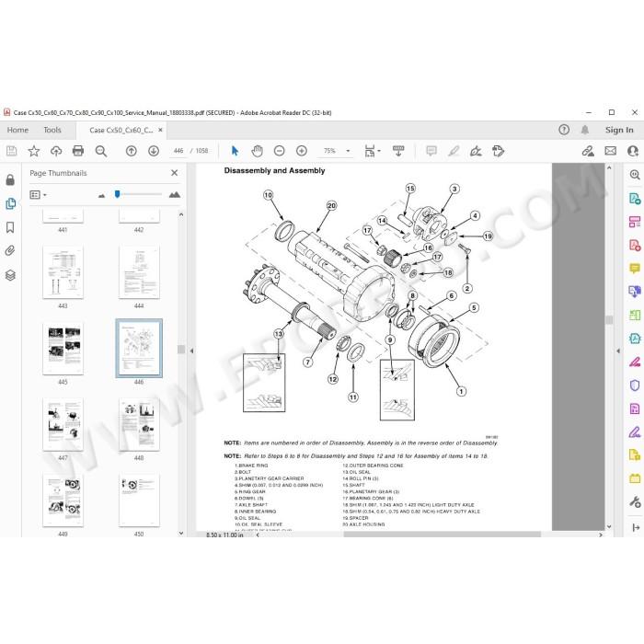This screenshot has width=644, height=644.
Task: Close the Case Cx50 document tab
Action: click(161, 130)
